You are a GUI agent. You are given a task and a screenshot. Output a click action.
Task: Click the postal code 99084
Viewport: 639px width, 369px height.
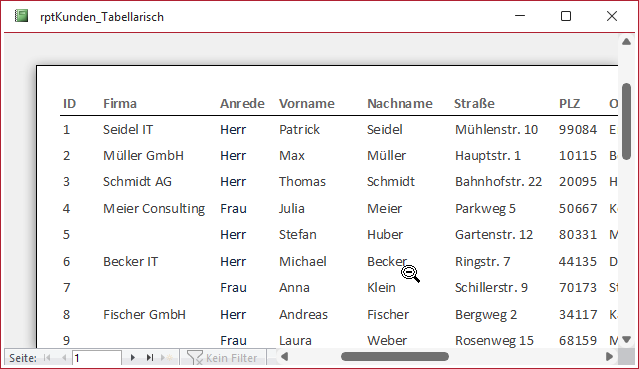578,130
